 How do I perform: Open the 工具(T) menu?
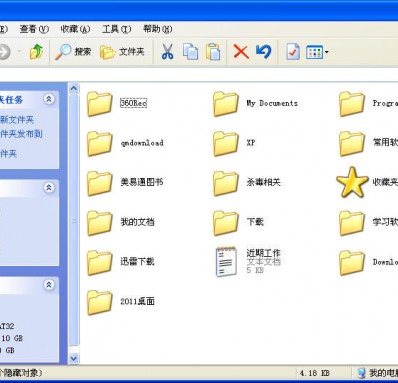coord(116,29)
